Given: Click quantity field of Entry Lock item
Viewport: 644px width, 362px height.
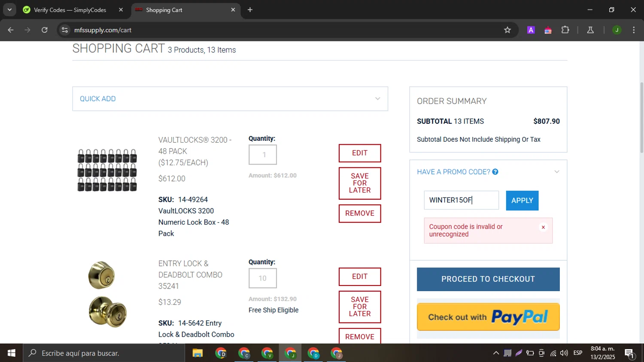Looking at the screenshot, I should pos(263,278).
